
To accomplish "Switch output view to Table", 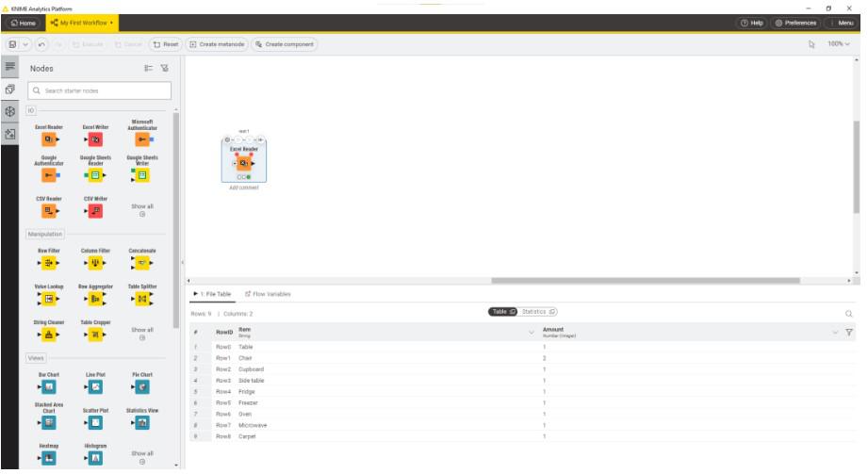I will click(x=502, y=312).
